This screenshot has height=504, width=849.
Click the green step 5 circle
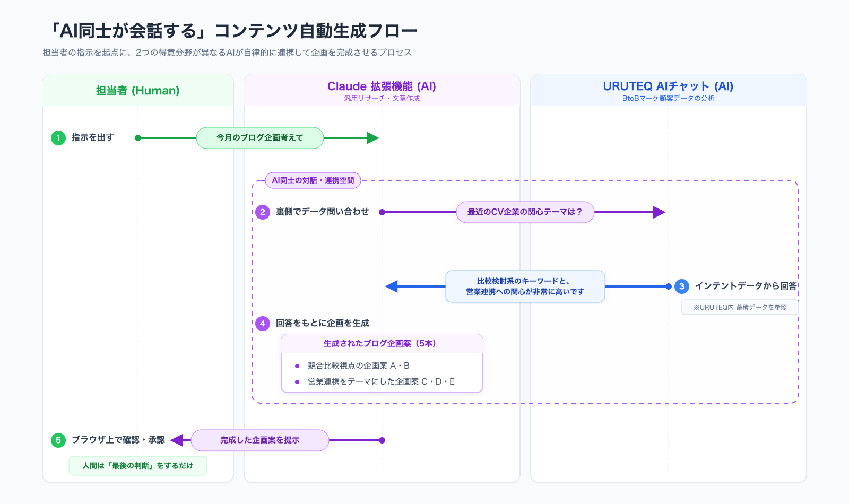click(x=58, y=440)
